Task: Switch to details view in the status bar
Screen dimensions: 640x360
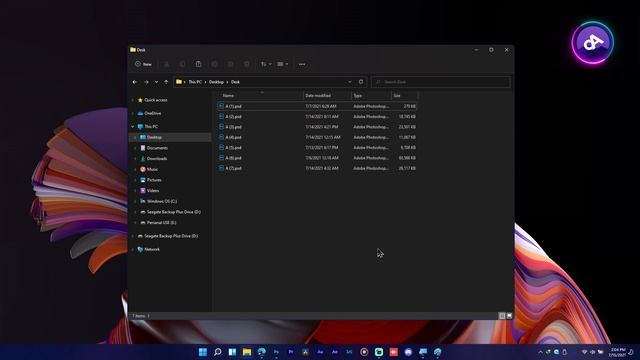Action: (x=502, y=316)
